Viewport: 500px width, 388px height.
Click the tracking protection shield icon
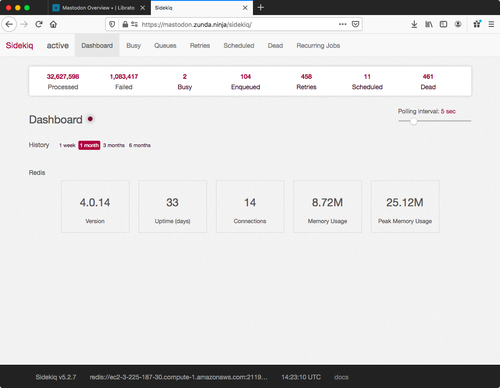pos(112,24)
